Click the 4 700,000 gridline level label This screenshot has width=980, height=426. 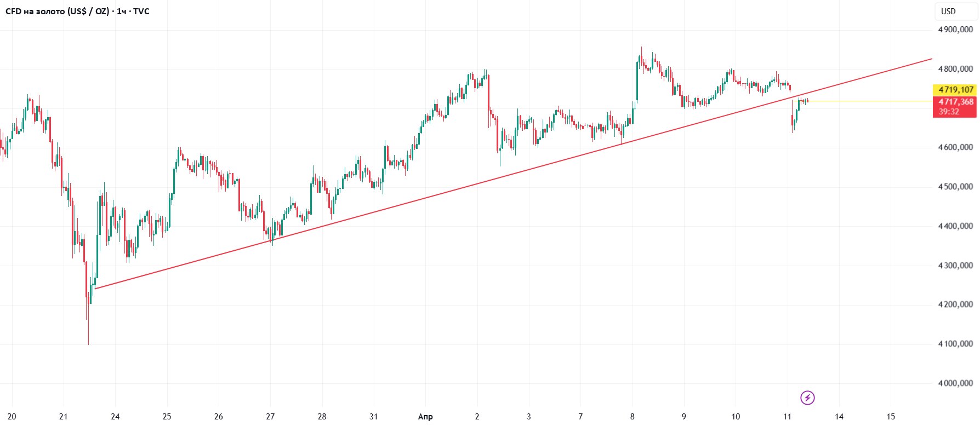tap(955, 108)
